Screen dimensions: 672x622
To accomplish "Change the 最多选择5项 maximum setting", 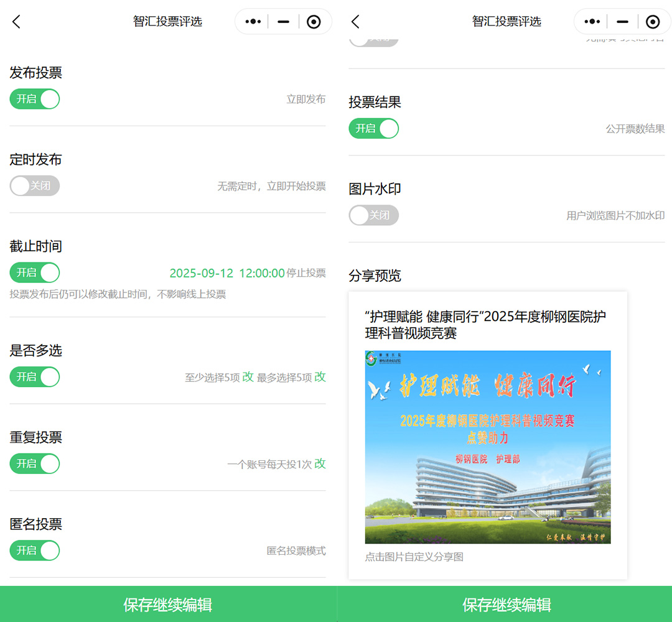I will (x=320, y=377).
